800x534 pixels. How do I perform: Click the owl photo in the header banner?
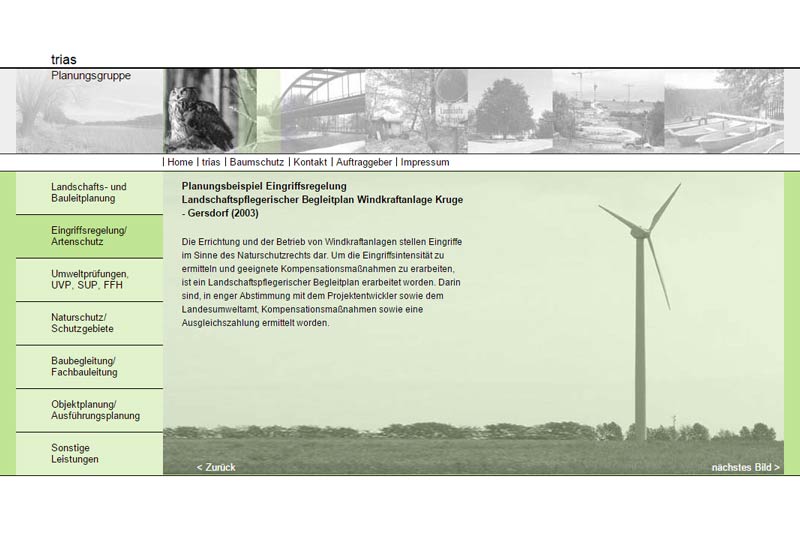pos(209,111)
